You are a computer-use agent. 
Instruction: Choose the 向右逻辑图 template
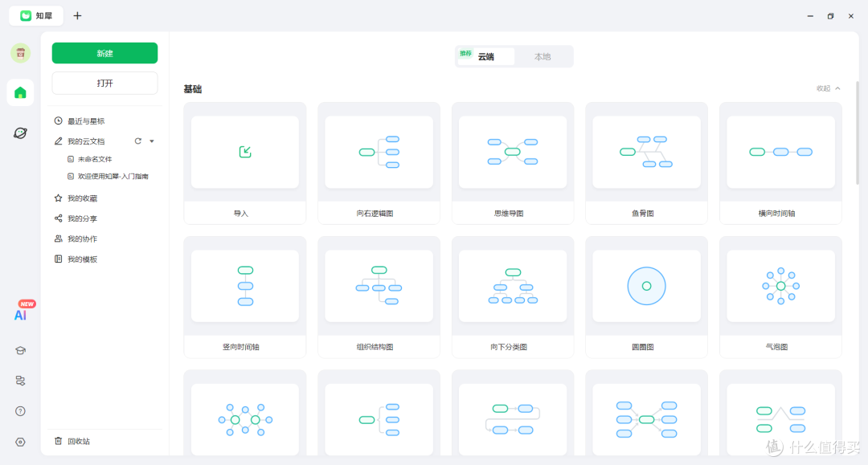click(379, 163)
